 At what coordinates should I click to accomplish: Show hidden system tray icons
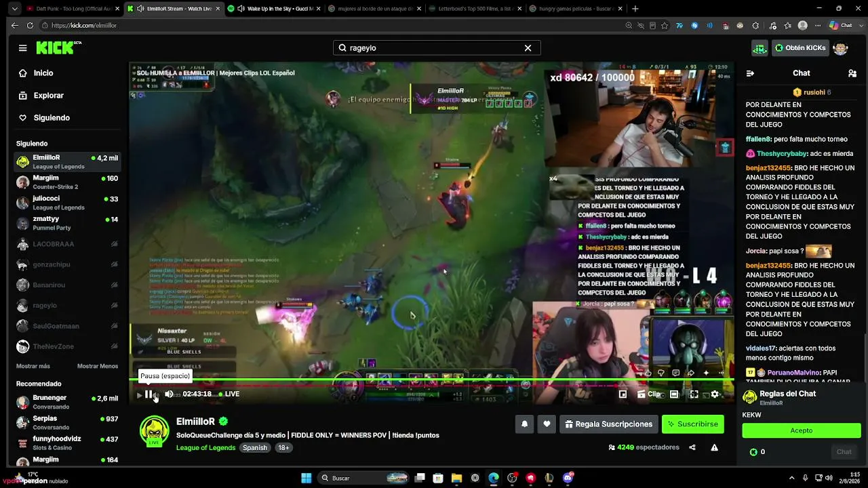pos(791,478)
